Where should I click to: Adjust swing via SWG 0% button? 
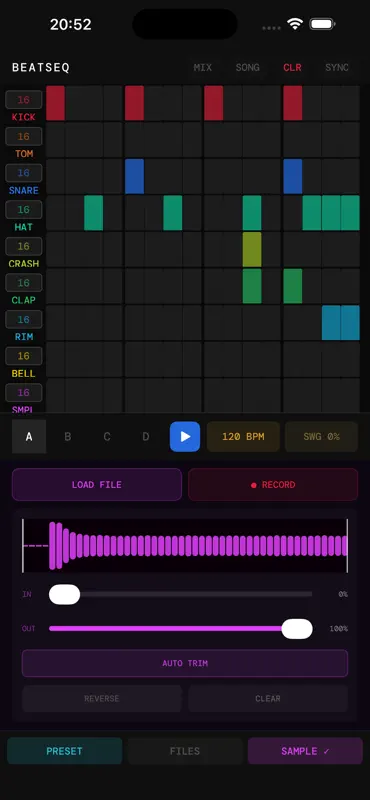click(321, 437)
